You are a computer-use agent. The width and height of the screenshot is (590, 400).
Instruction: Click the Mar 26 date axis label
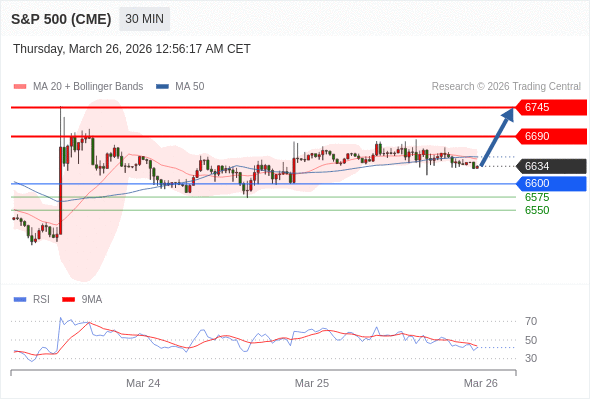tap(481, 383)
